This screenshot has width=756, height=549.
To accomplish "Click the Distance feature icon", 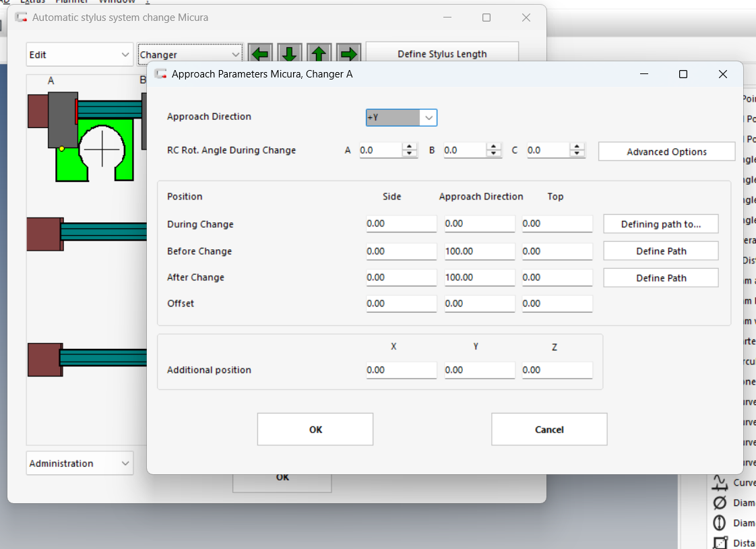I will [720, 542].
